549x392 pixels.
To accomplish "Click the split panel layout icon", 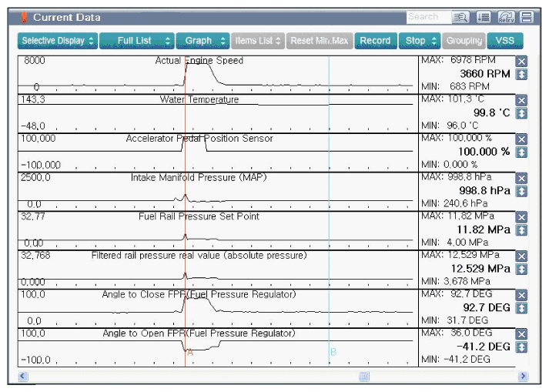I will click(x=527, y=17).
